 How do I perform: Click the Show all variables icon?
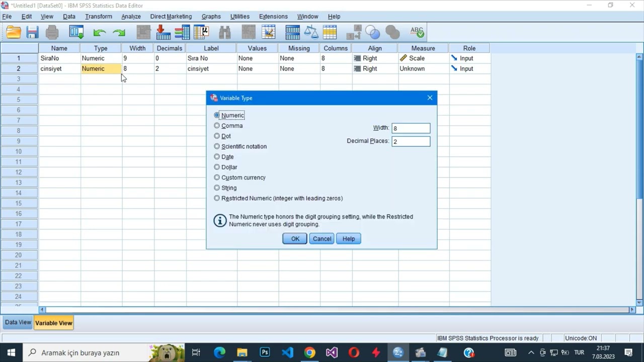392,33
